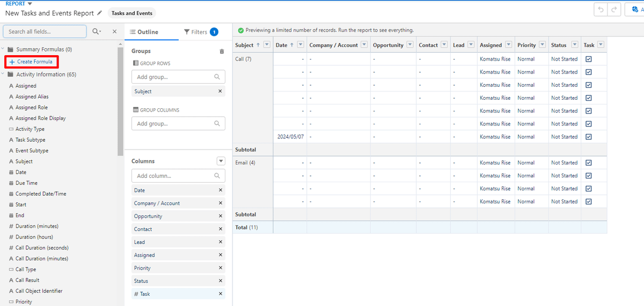Open the Opportunity column header dropdown

pyautogui.click(x=410, y=45)
